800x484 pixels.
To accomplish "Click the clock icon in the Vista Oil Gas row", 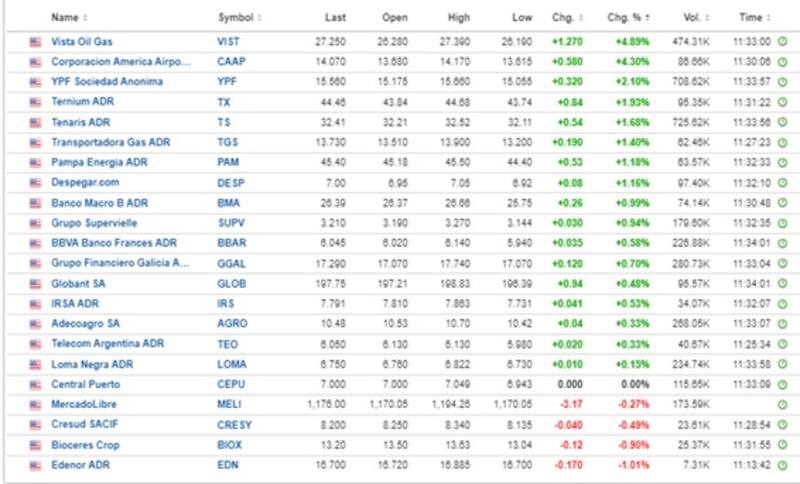I will [782, 42].
